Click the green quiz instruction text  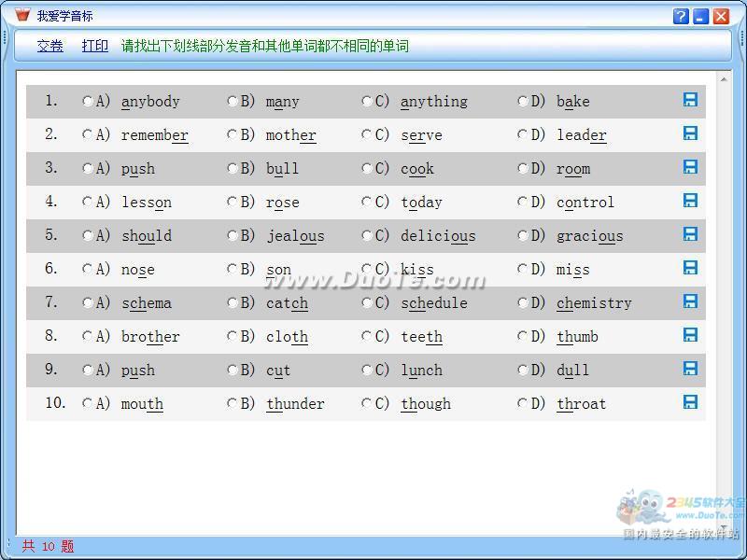(x=265, y=46)
